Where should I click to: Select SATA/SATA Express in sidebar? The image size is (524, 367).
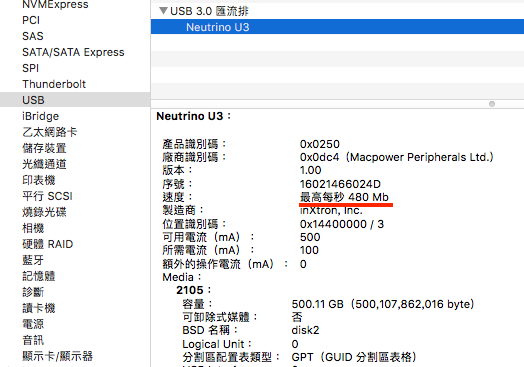(73, 52)
